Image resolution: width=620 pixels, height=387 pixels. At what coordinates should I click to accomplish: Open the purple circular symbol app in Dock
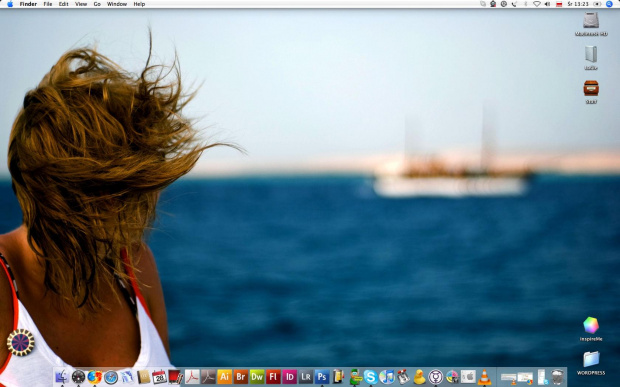pos(435,377)
